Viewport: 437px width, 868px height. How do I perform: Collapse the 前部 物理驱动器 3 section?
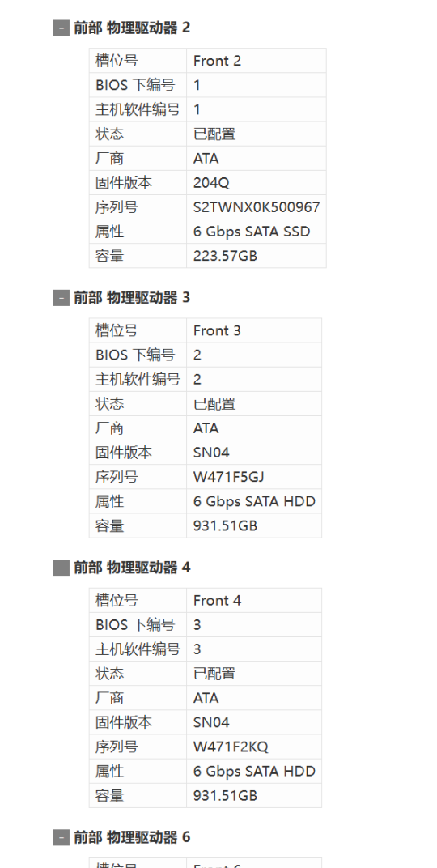61,298
